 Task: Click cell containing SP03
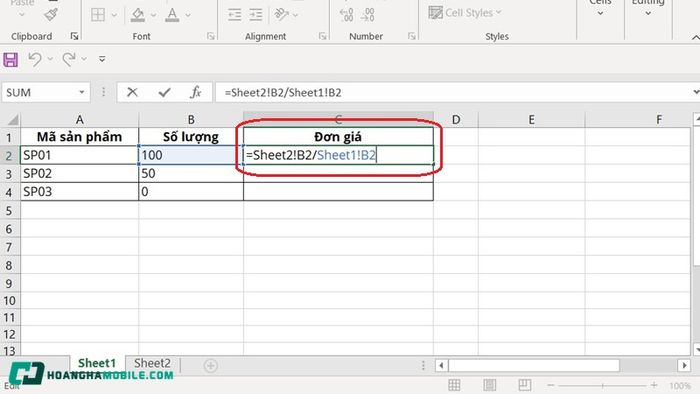tap(79, 191)
